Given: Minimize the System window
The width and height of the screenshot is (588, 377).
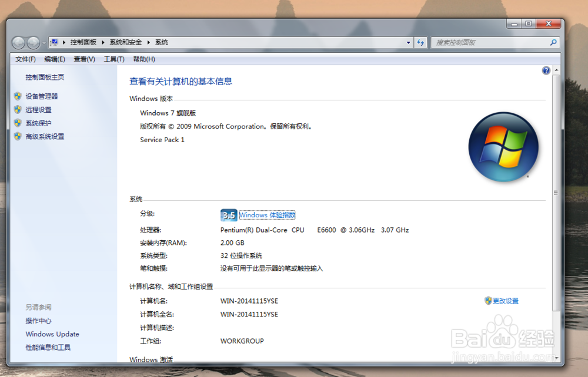Looking at the screenshot, I should [x=514, y=23].
